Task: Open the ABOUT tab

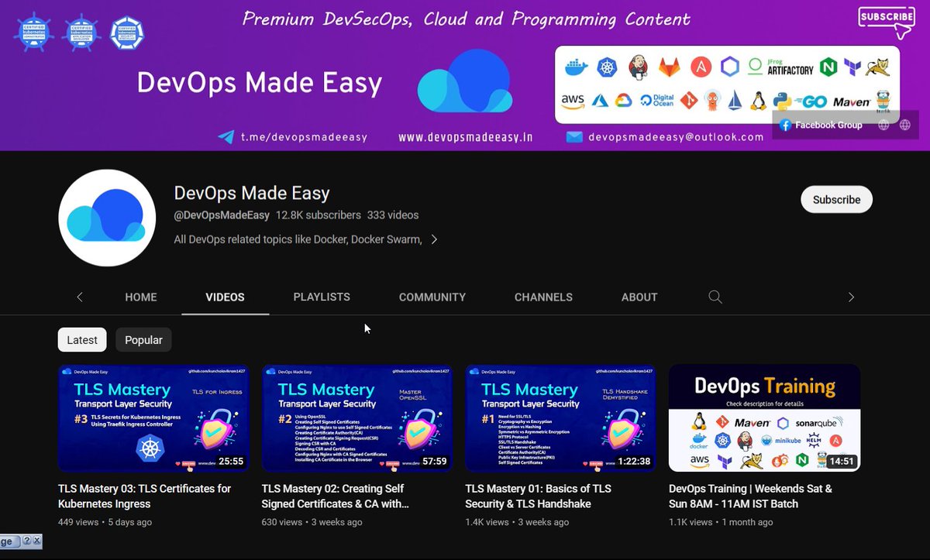Action: 639,297
